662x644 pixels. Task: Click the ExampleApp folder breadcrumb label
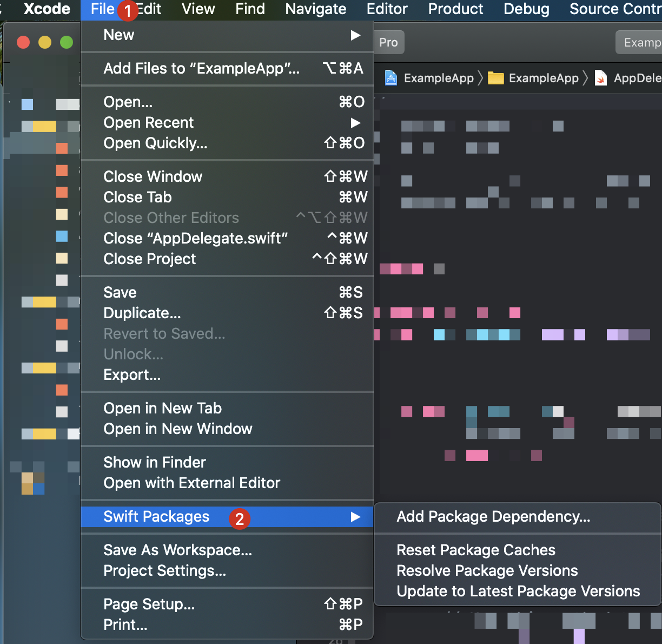544,78
